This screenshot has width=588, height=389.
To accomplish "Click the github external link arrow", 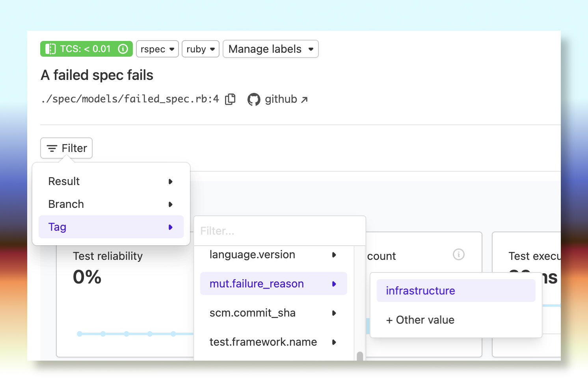I will coord(304,100).
